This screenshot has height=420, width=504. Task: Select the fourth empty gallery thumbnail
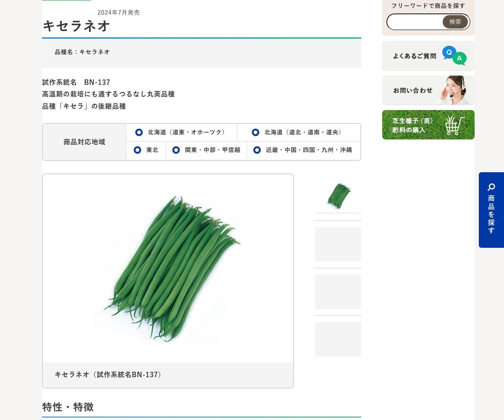click(x=338, y=339)
